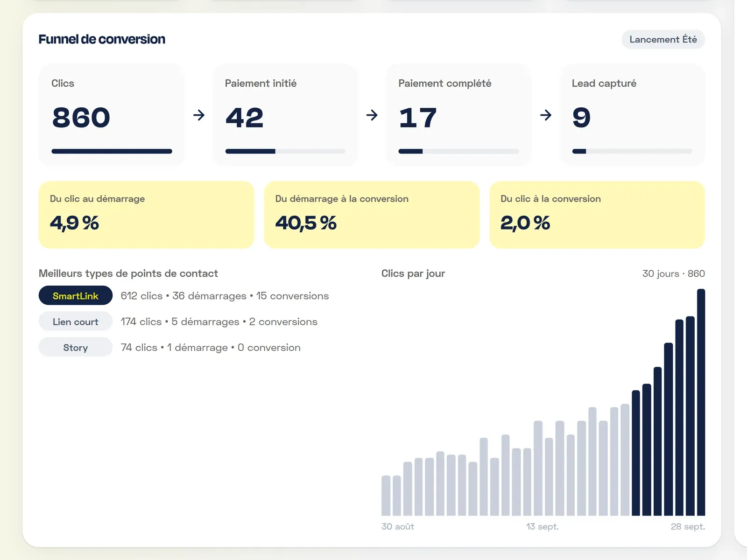
Task: Click the first bar of the daily clicks chart
Action: pos(386,496)
